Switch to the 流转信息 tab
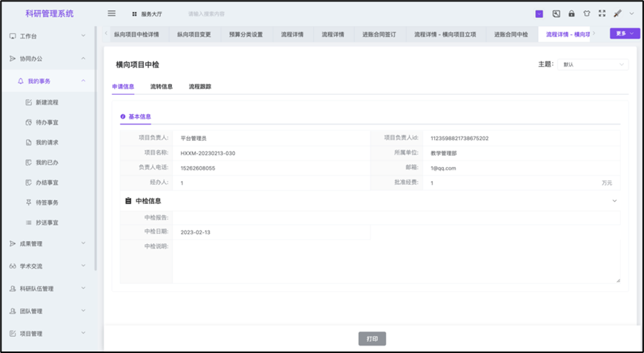This screenshot has width=644, height=353. pos(162,87)
